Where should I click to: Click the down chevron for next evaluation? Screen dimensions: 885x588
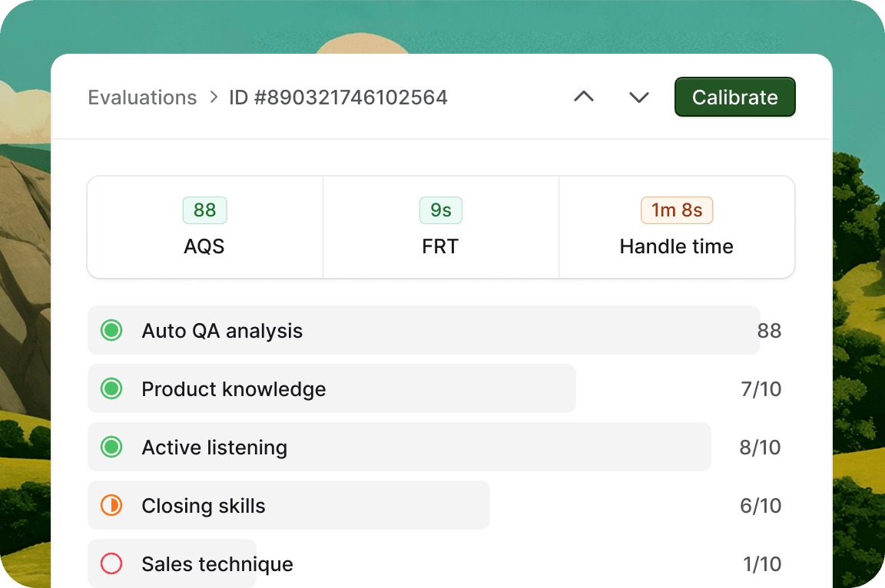639,97
